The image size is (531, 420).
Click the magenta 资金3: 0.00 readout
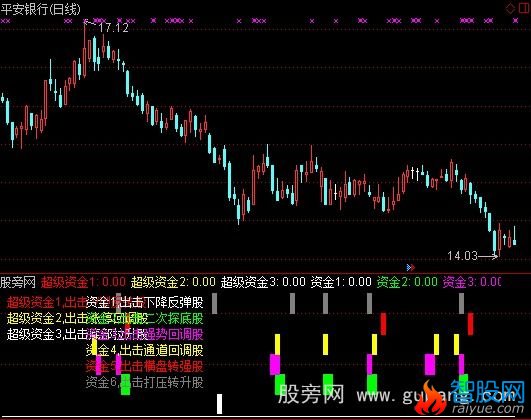point(472,282)
